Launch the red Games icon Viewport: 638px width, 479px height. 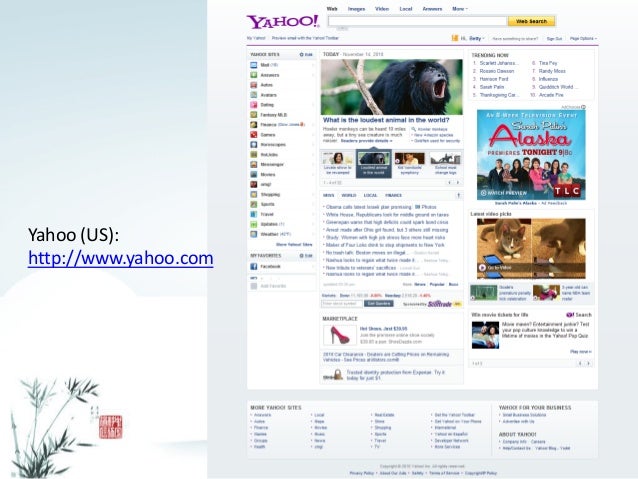253,135
